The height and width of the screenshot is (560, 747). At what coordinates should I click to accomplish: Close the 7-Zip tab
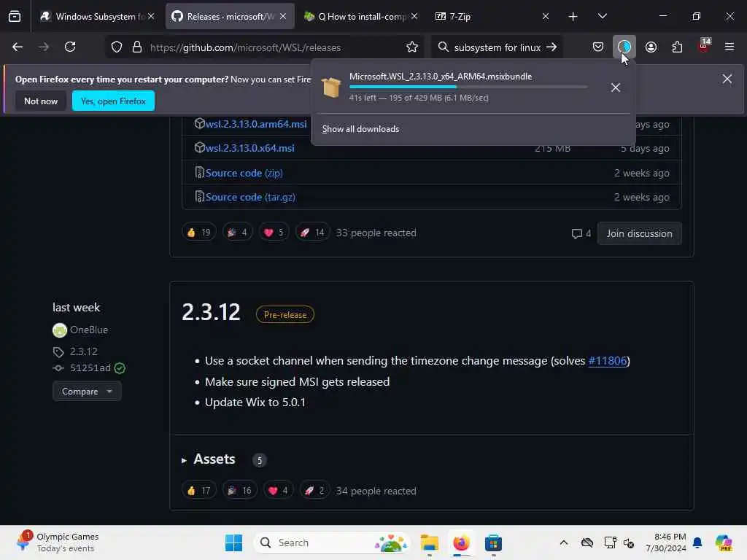[x=546, y=17]
